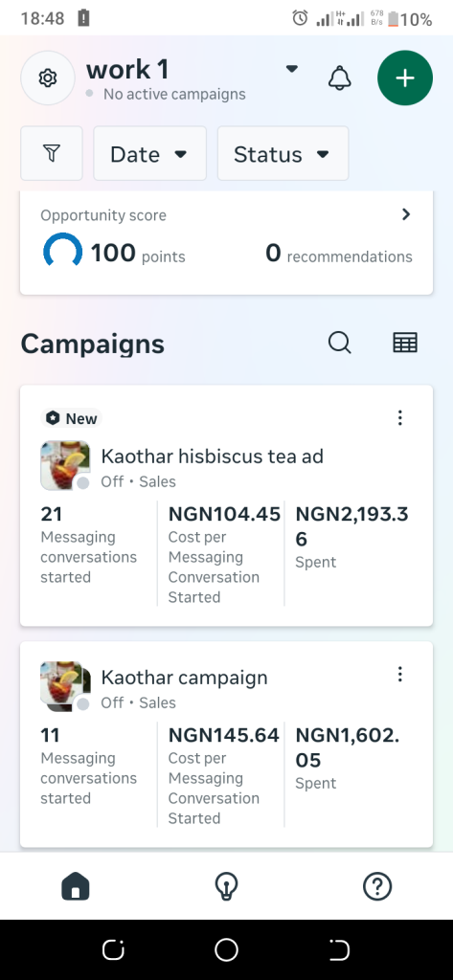Open notifications bell icon
The height and width of the screenshot is (980, 453).
click(x=340, y=78)
